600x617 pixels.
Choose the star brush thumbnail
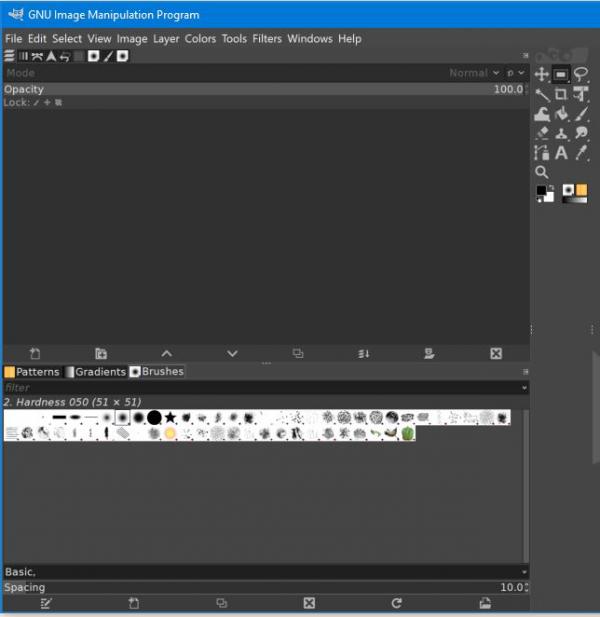(x=170, y=417)
